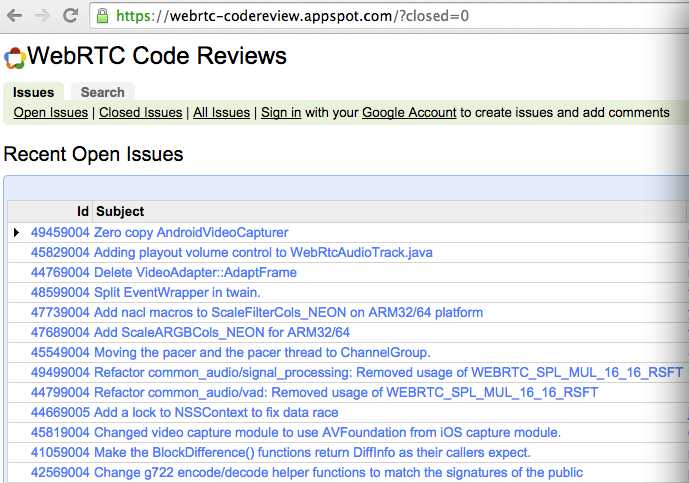
Task: Open issue id 49459004
Action: (x=60, y=232)
